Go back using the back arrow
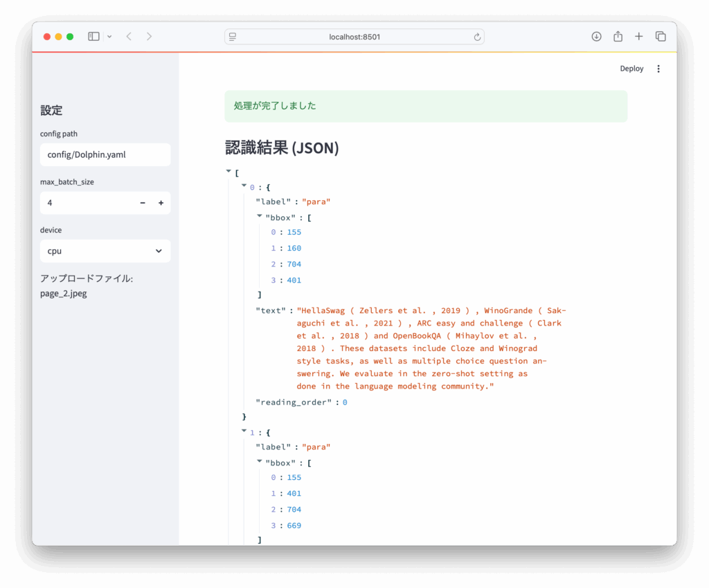 click(x=129, y=37)
